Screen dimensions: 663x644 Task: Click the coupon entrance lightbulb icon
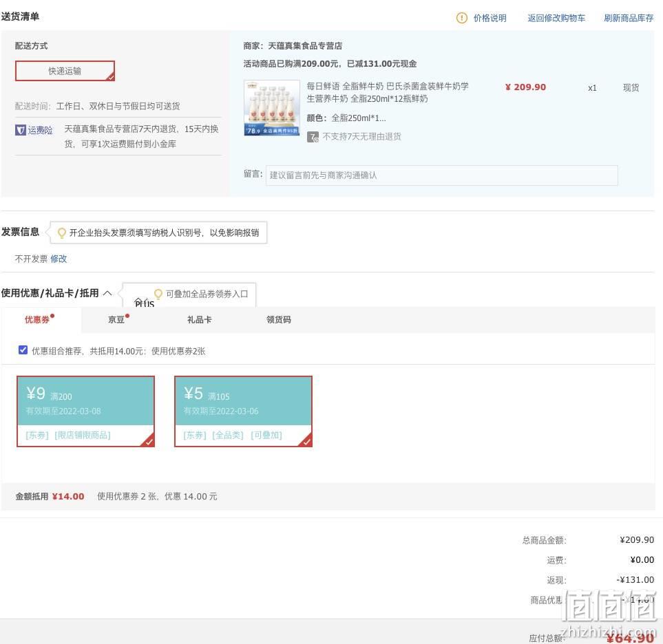pos(158,294)
